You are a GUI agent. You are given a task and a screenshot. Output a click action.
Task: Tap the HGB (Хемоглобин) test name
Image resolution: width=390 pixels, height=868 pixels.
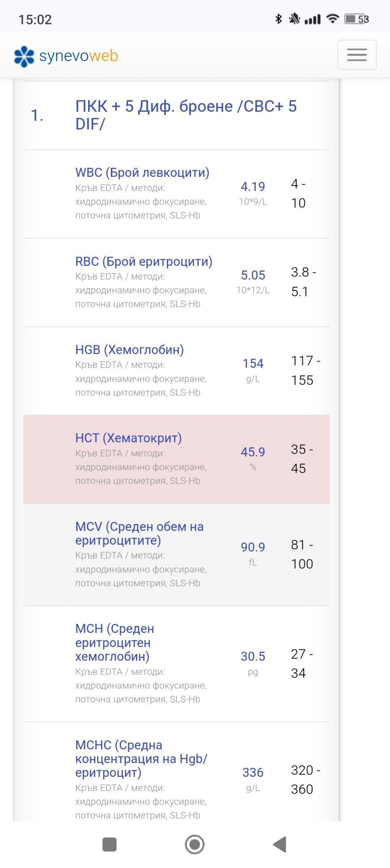pos(130,350)
